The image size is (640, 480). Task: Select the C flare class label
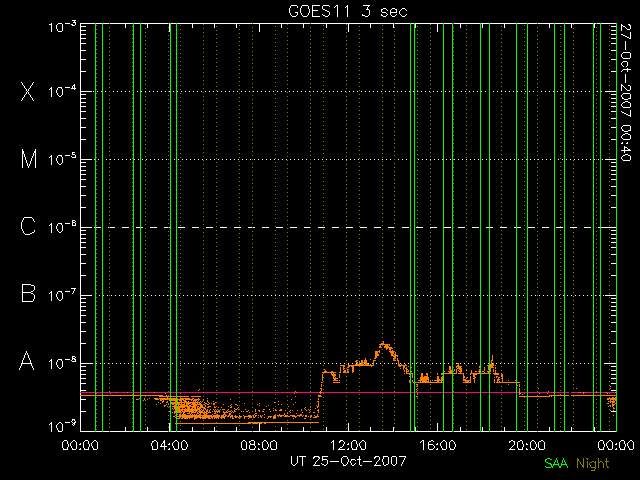28,226
